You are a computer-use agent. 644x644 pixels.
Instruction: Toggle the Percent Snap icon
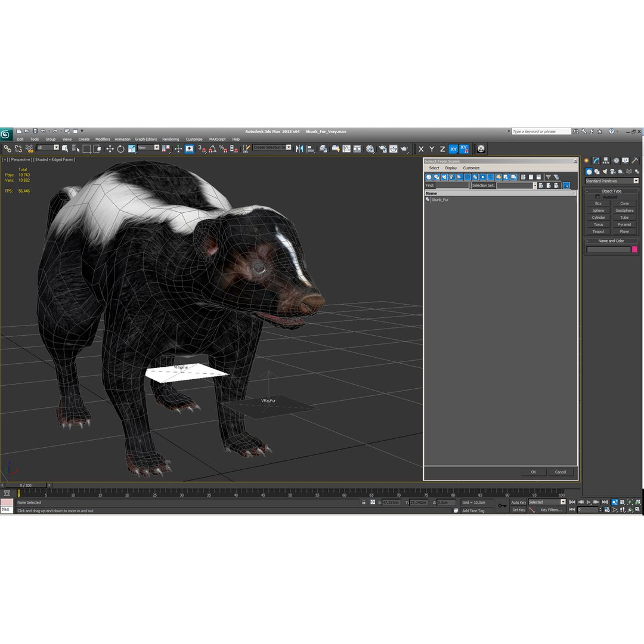[x=223, y=148]
